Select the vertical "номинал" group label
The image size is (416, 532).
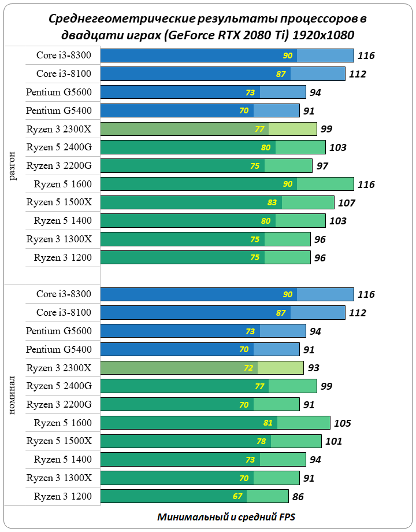[x=13, y=396]
